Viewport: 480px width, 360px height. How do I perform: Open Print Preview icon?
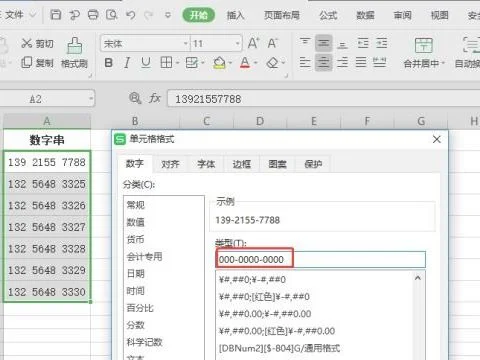112,15
